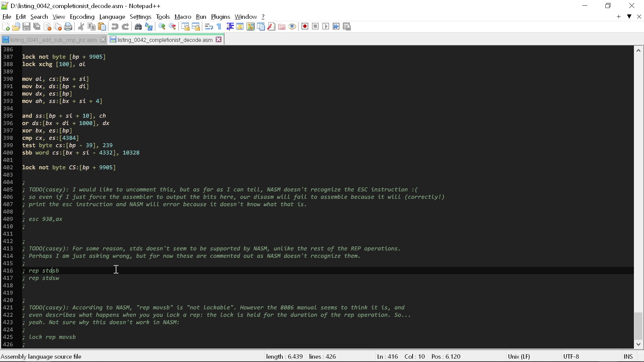Image resolution: width=644 pixels, height=362 pixels.
Task: Open Find dialog with binoculars icon
Action: [138, 26]
